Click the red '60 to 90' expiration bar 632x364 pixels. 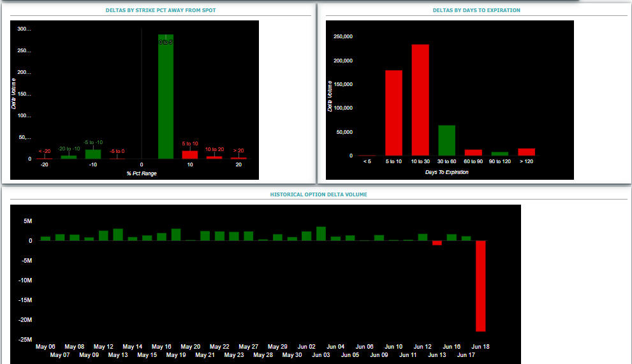[473, 153]
